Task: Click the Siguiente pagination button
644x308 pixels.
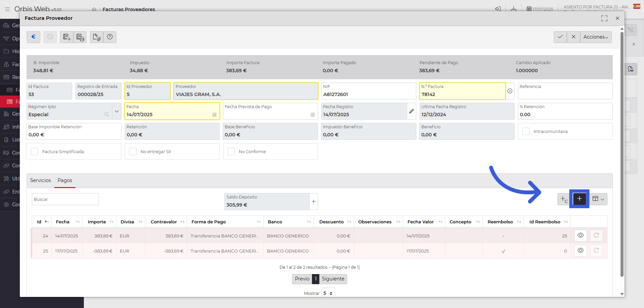Action: pyautogui.click(x=333, y=279)
